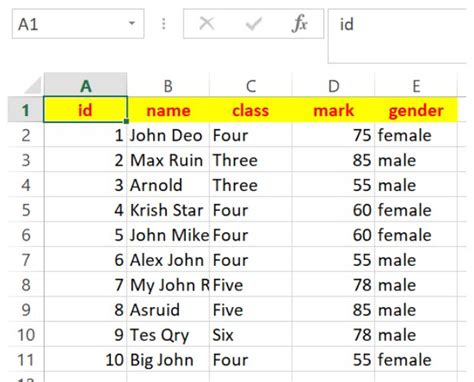
Task: Click the formula bar options dots handle
Action: 163,24
